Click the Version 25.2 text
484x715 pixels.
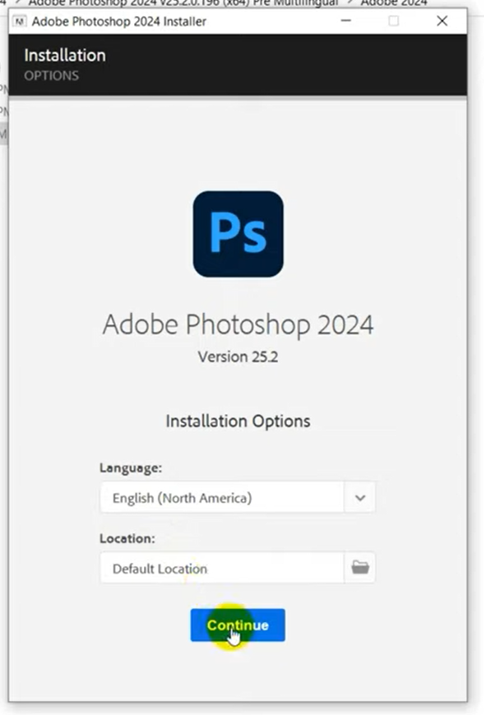(x=238, y=357)
